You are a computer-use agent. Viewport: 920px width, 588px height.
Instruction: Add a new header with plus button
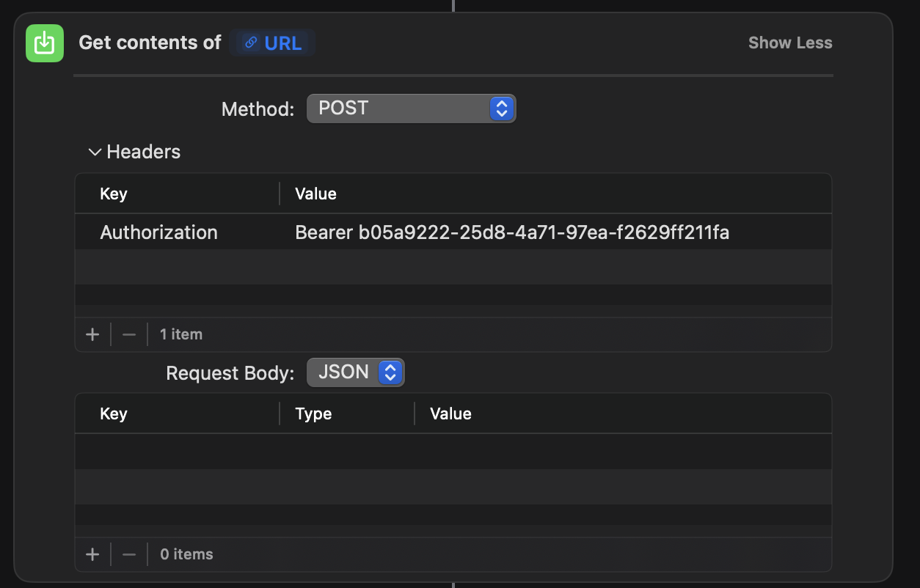click(x=92, y=334)
